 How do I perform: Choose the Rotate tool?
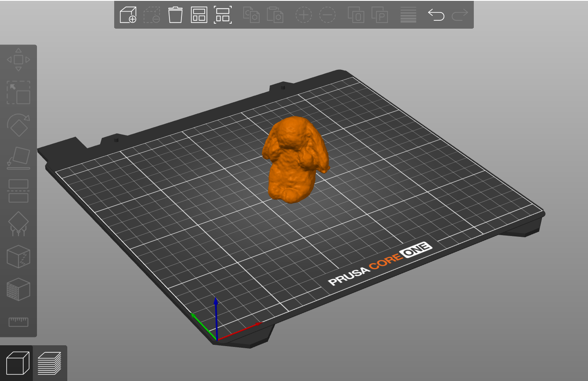(x=18, y=125)
